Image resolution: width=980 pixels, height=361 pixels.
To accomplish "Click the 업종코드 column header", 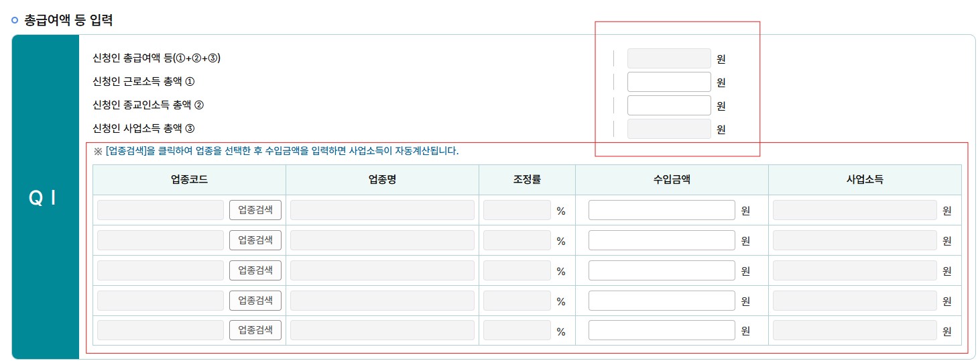I will tap(189, 180).
